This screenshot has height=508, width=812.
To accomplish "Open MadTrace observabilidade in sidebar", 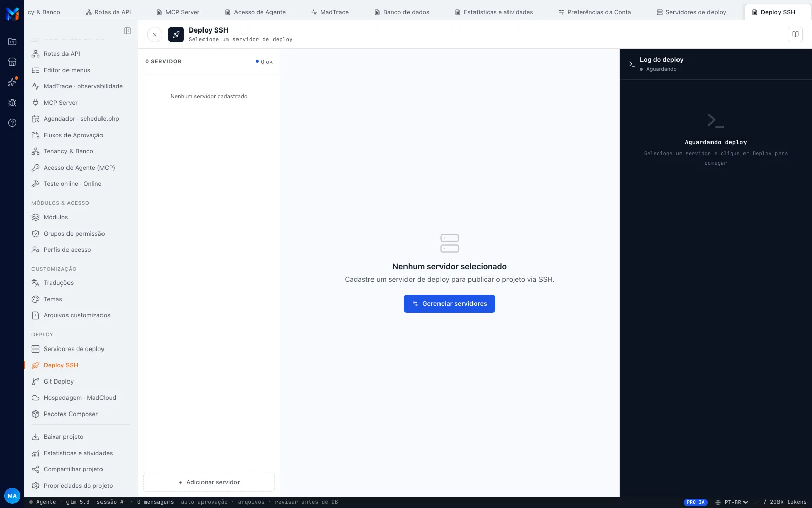I will pos(81,86).
